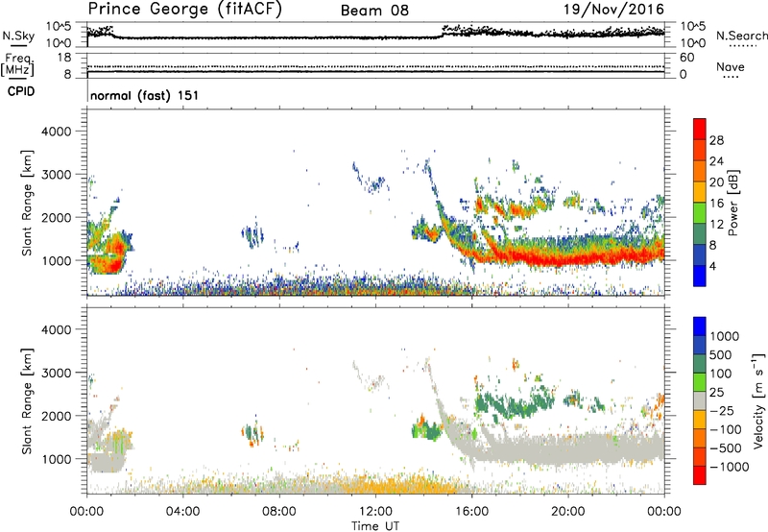
Task: Click the "N.Sky" legend label
Action: point(18,36)
